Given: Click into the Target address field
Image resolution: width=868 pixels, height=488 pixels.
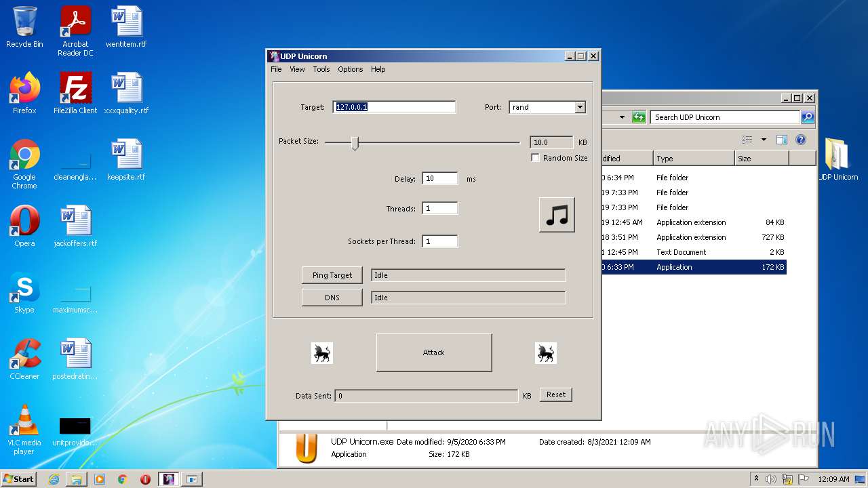Looking at the screenshot, I should coord(394,107).
